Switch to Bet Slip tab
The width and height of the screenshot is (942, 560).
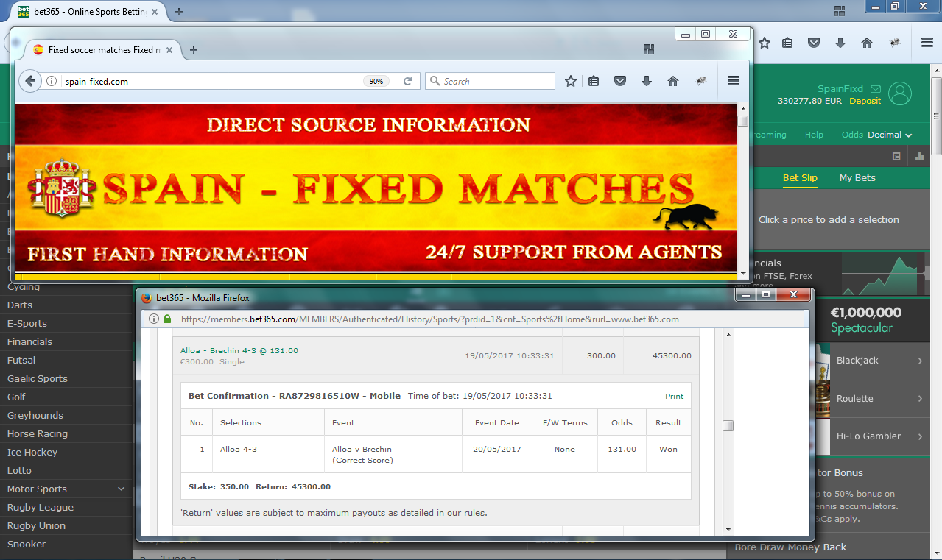click(x=800, y=177)
